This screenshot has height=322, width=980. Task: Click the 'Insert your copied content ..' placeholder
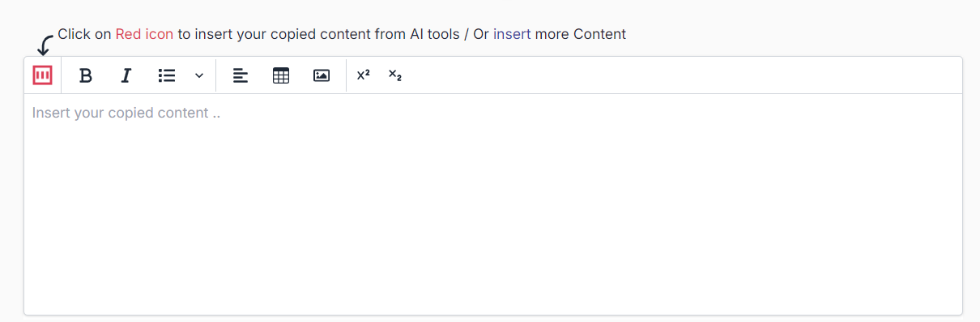126,113
